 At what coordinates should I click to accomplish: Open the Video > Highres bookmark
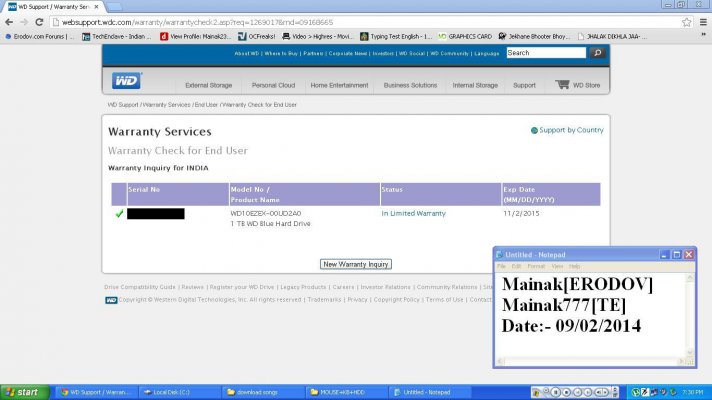point(318,36)
